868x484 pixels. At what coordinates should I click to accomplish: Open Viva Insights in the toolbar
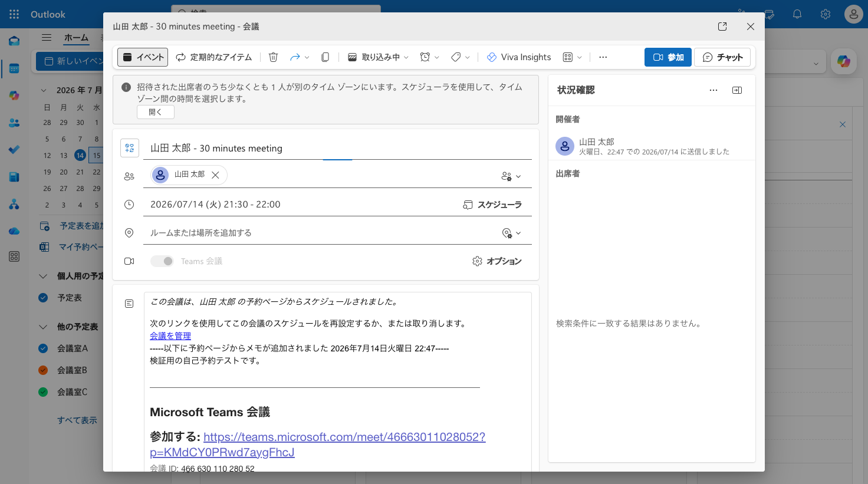(519, 57)
